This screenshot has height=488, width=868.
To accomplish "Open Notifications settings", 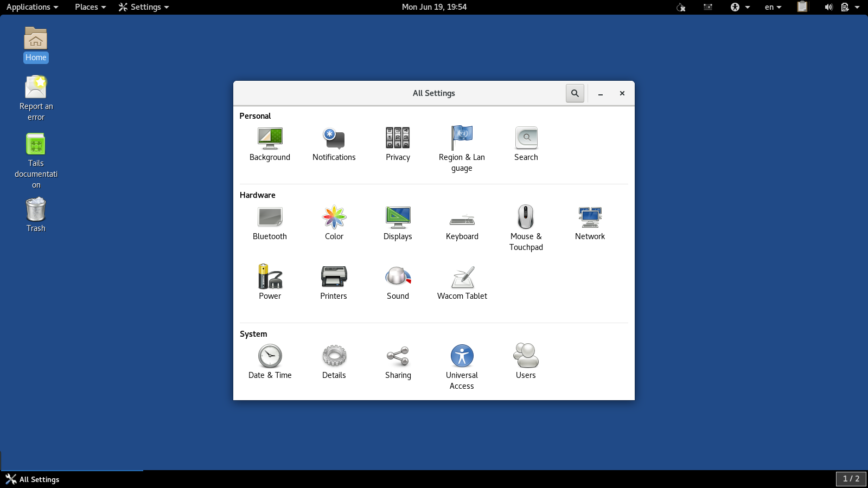I will coord(334,144).
